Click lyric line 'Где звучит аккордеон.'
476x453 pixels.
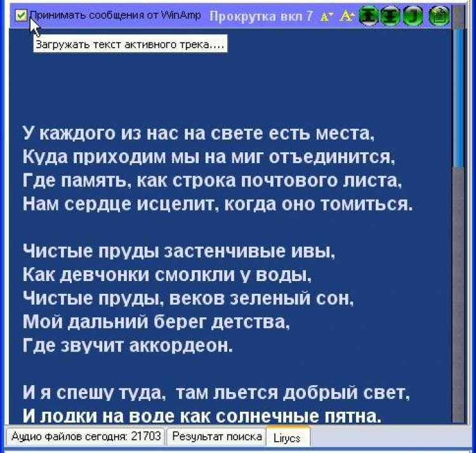[x=128, y=346]
